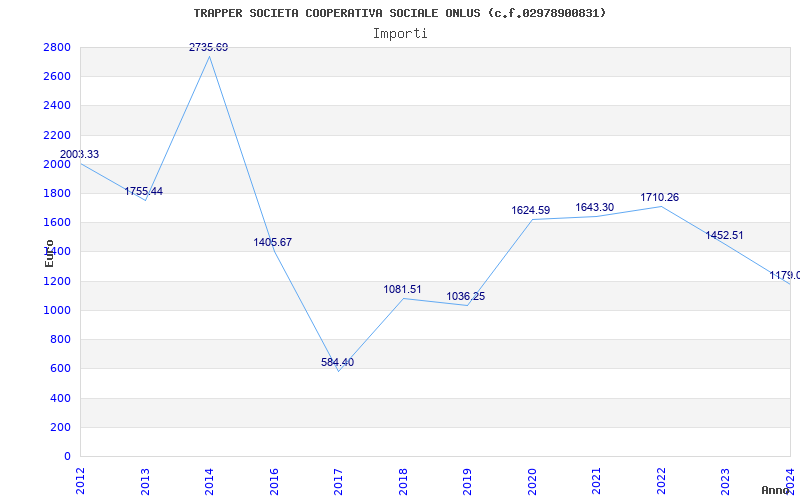Click the 2012 year axis label
800x500 pixels.
point(80,481)
